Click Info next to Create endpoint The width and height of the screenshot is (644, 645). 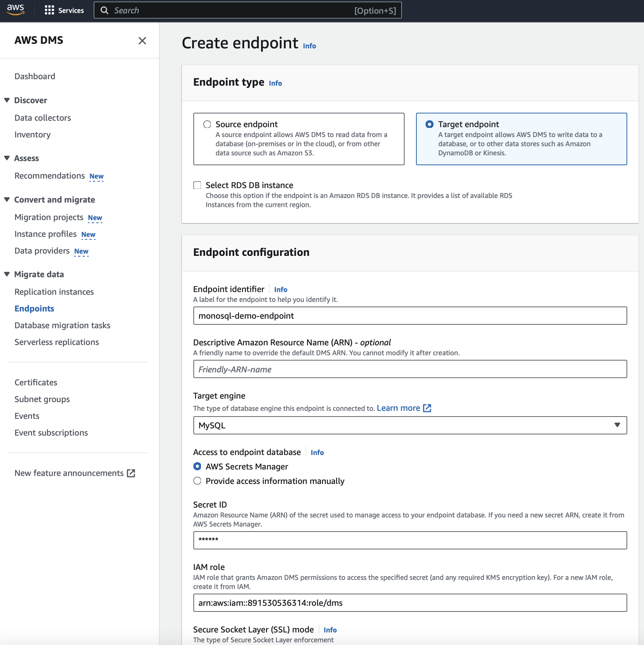[309, 46]
